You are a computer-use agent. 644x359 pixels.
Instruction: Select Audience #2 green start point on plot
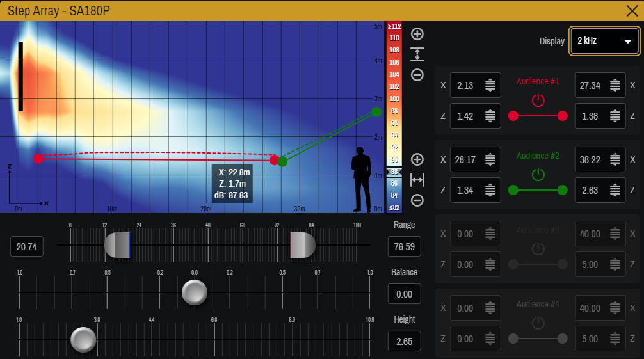click(x=282, y=162)
